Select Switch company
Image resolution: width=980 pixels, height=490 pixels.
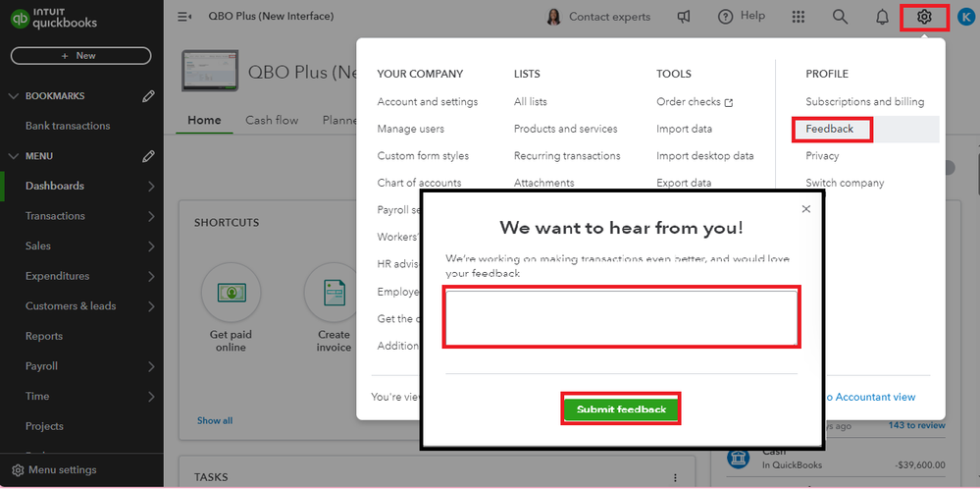point(845,183)
